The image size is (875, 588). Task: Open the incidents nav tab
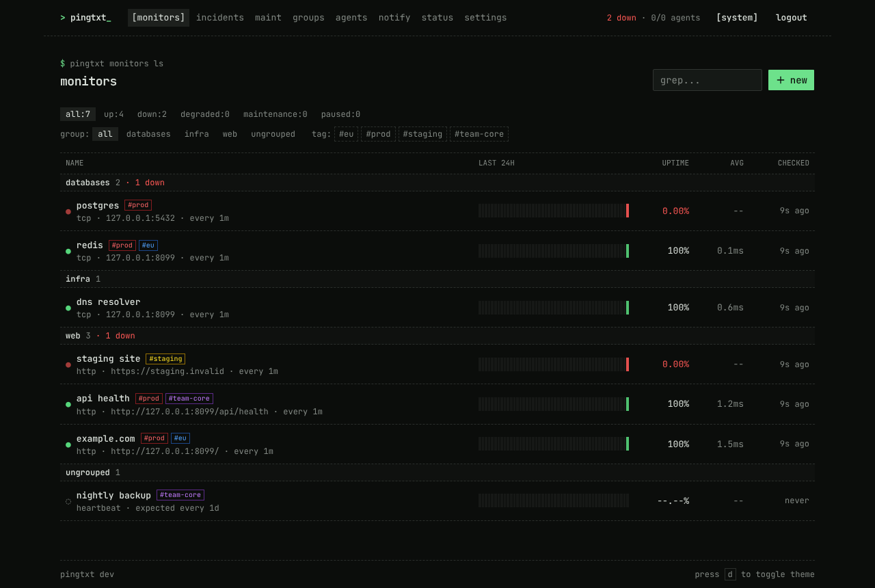point(220,18)
